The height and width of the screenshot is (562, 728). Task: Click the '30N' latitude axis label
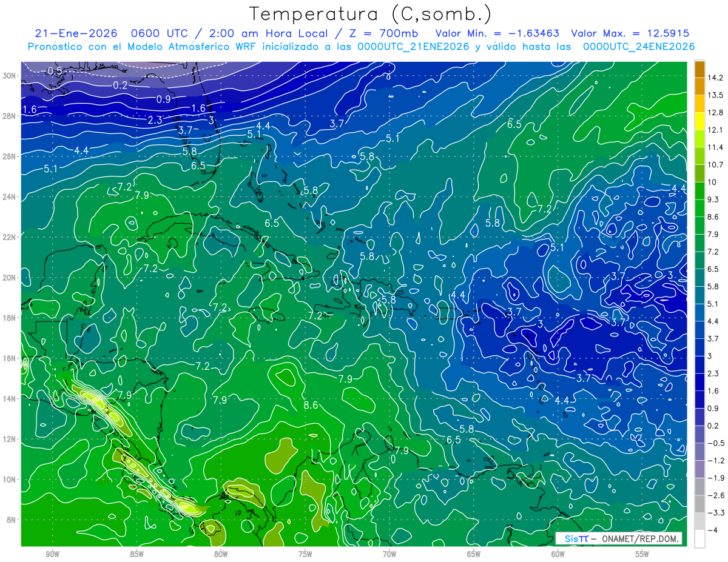coord(10,76)
